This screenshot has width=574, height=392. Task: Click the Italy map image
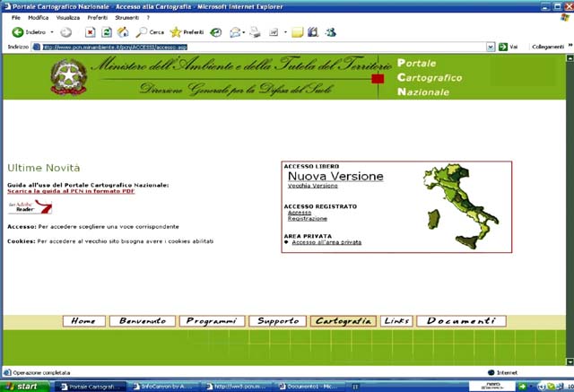click(x=460, y=206)
